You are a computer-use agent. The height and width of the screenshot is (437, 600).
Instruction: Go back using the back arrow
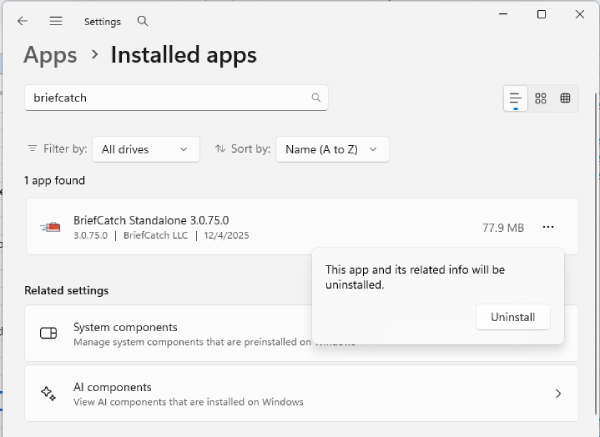pyautogui.click(x=23, y=21)
